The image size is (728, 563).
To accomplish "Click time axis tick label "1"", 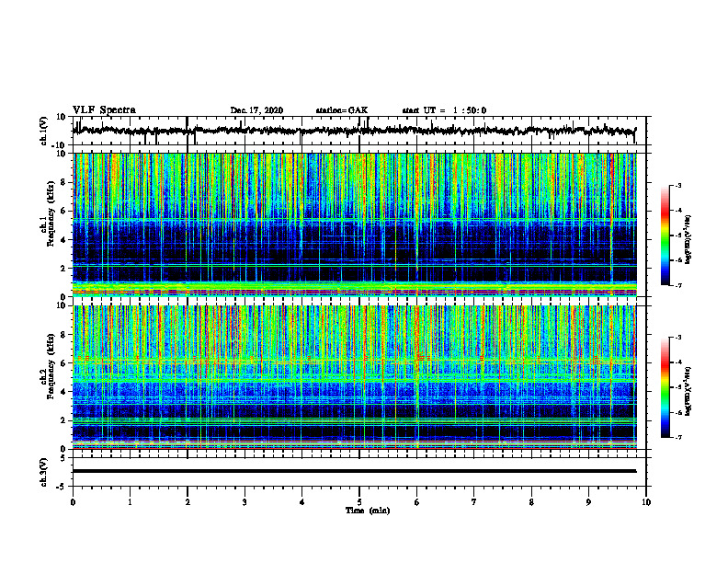I will (130, 502).
